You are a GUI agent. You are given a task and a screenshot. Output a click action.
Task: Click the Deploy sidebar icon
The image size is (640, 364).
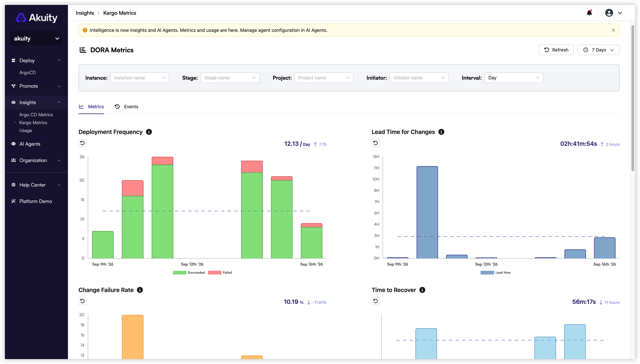[x=13, y=61]
